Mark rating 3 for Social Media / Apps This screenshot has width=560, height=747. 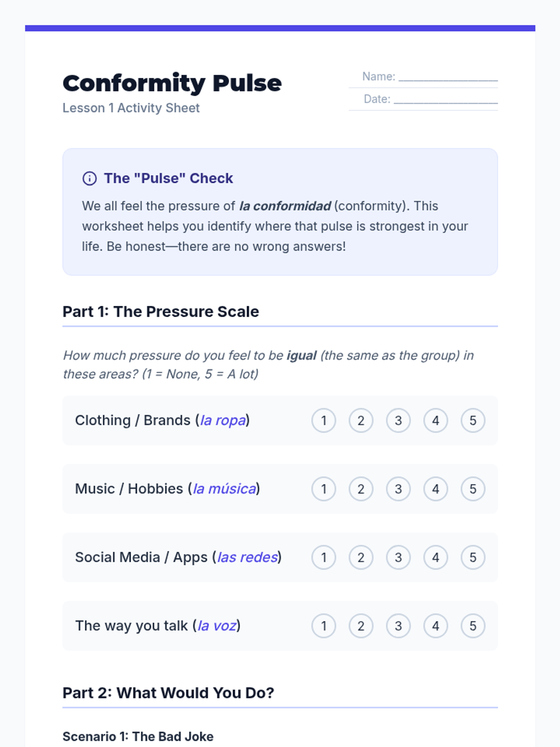pos(398,557)
